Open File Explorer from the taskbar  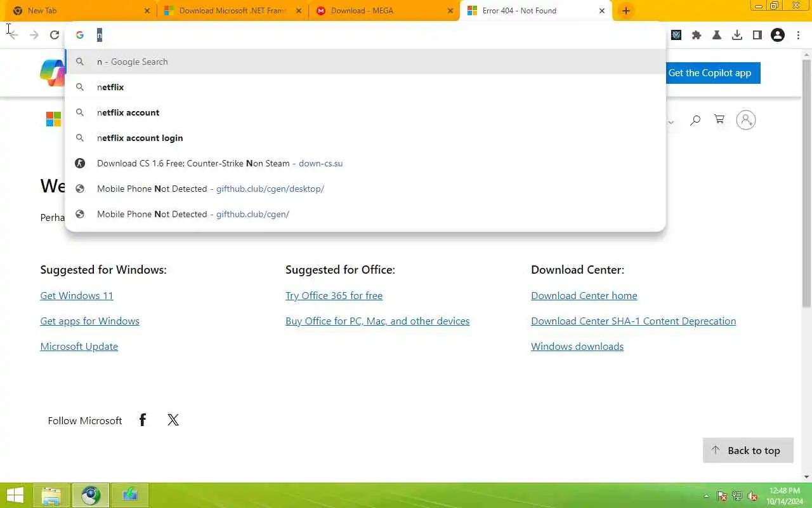51,495
